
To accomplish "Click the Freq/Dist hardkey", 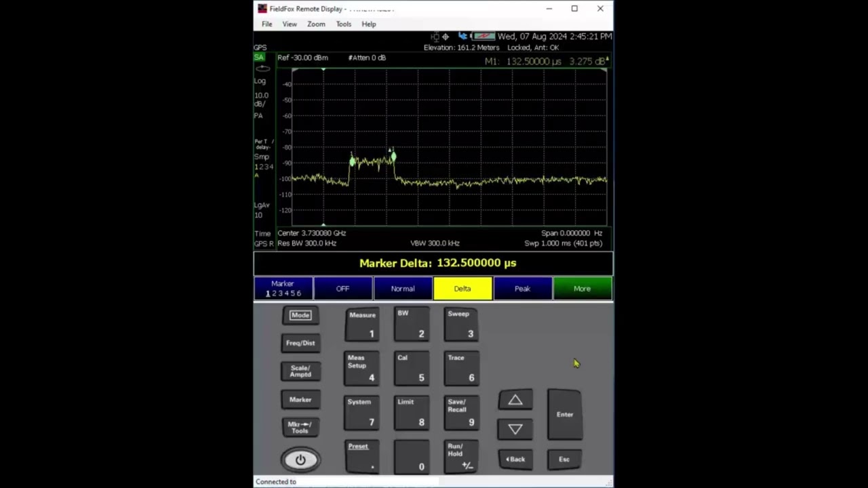I will 300,343.
